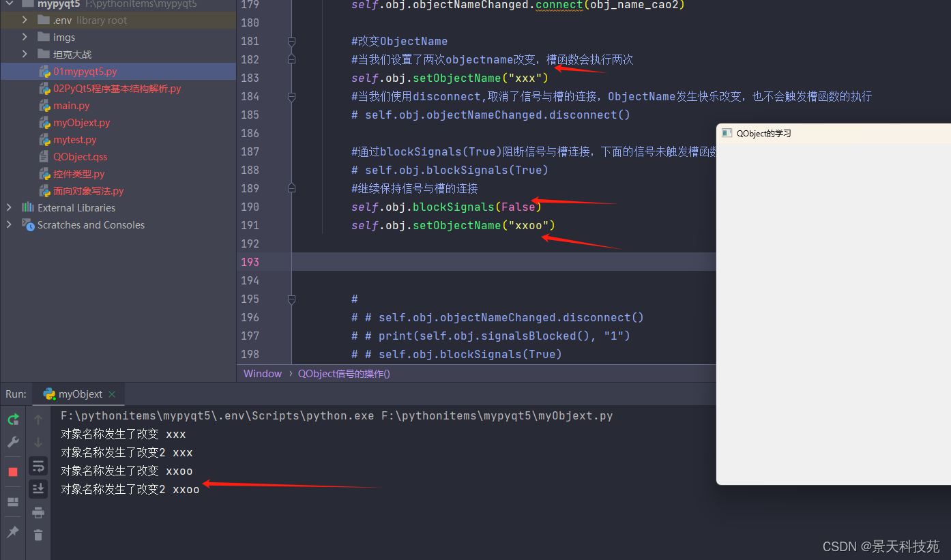Screen dimensions: 951x560
Task: Click gutter line number 193
Action: 250,262
